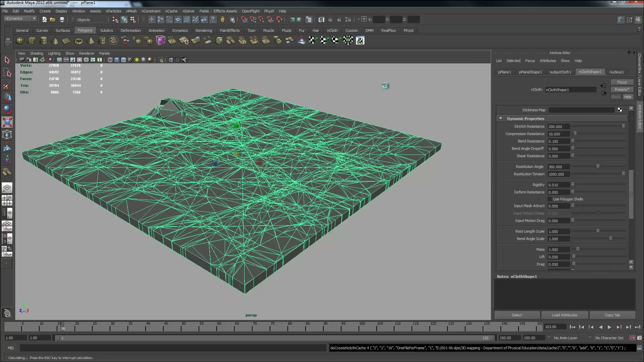
Task: Click the Select button at panel bottom
Action: coord(517,315)
